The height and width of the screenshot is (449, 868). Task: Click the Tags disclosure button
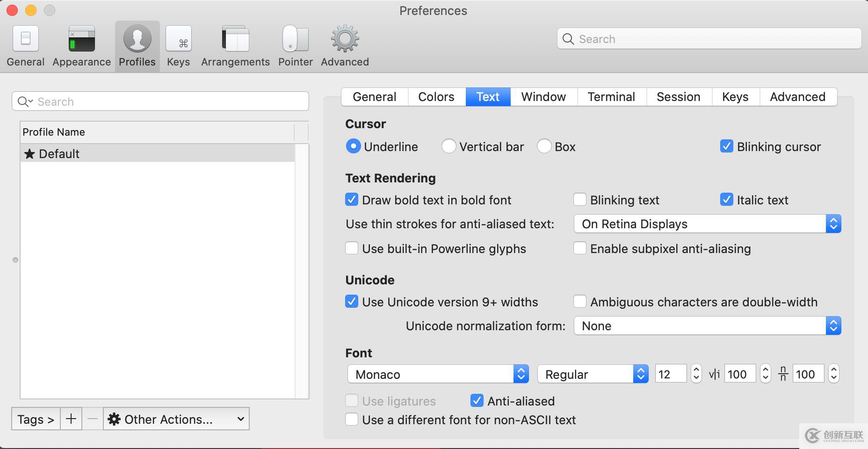tap(35, 419)
